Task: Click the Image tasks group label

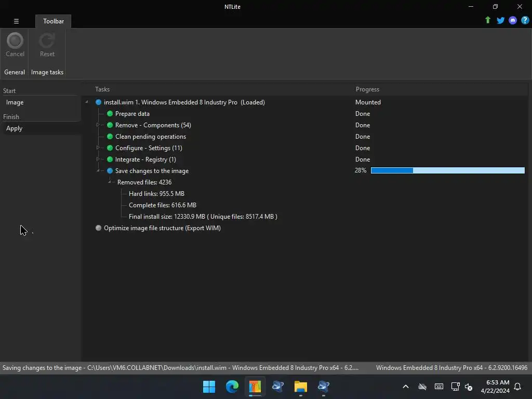Action: (x=47, y=72)
